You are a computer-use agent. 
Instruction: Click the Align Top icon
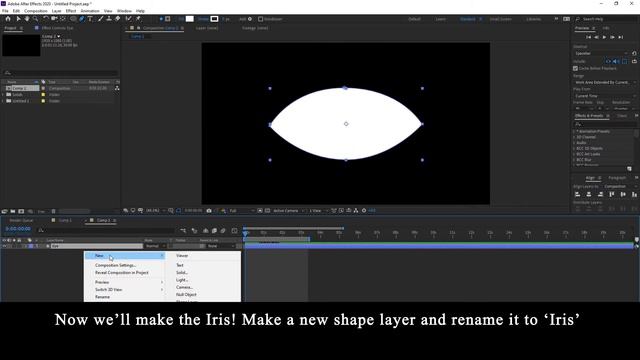(x=611, y=194)
